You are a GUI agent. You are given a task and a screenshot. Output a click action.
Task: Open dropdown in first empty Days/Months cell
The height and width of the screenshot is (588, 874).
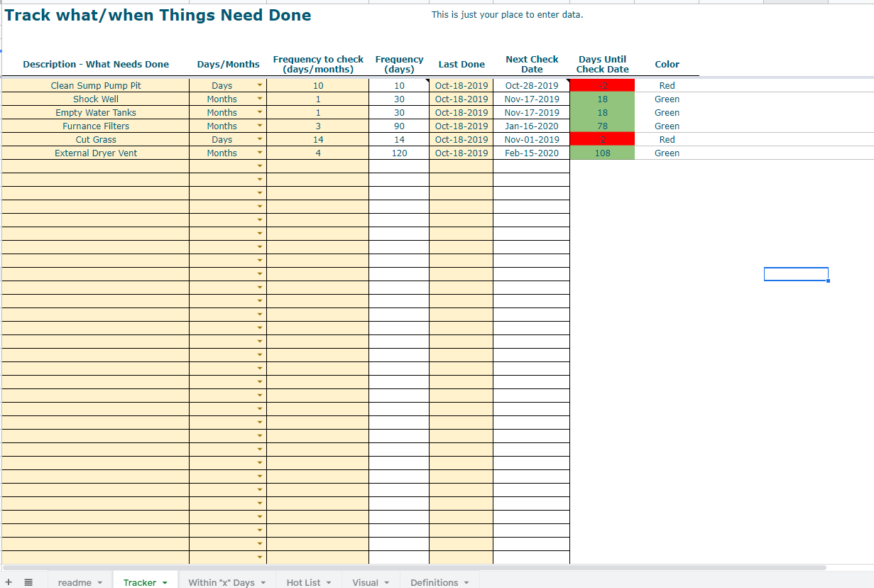(x=260, y=165)
